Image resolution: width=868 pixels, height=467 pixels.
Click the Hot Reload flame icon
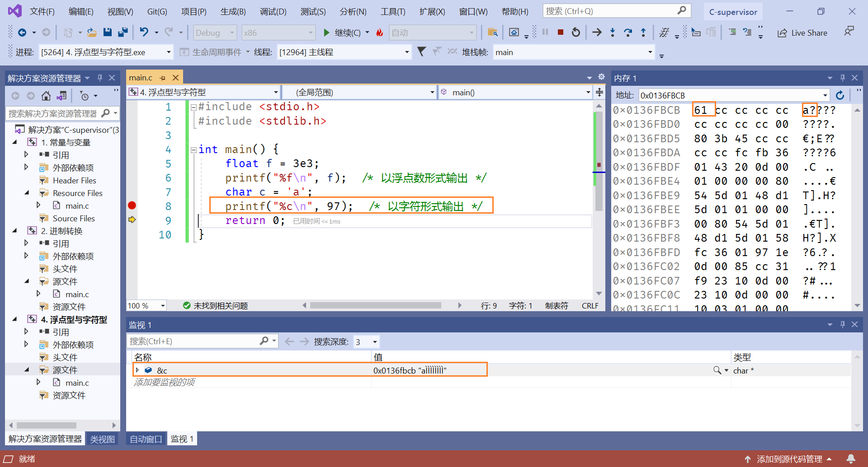pos(380,33)
